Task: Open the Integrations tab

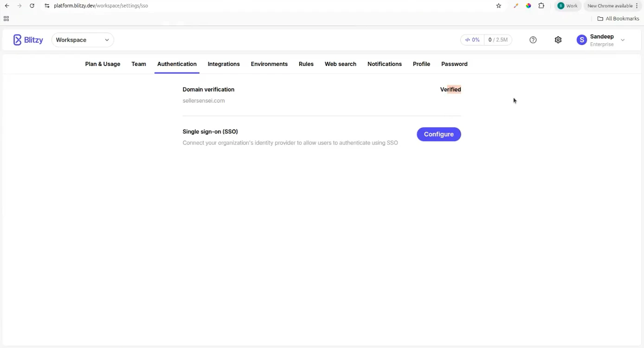Action: (224, 64)
